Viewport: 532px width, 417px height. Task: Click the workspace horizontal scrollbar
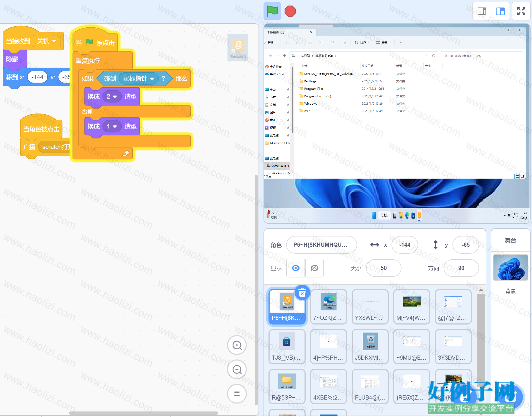(x=144, y=413)
